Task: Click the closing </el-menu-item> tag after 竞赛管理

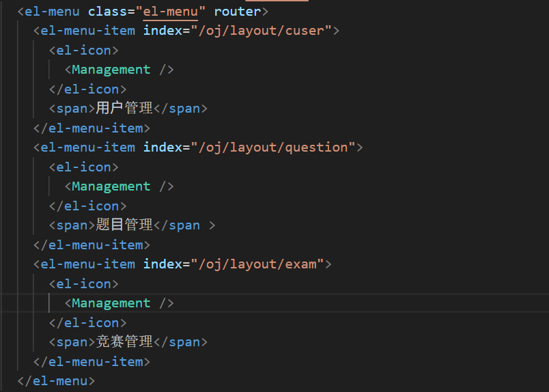Action: [91, 361]
